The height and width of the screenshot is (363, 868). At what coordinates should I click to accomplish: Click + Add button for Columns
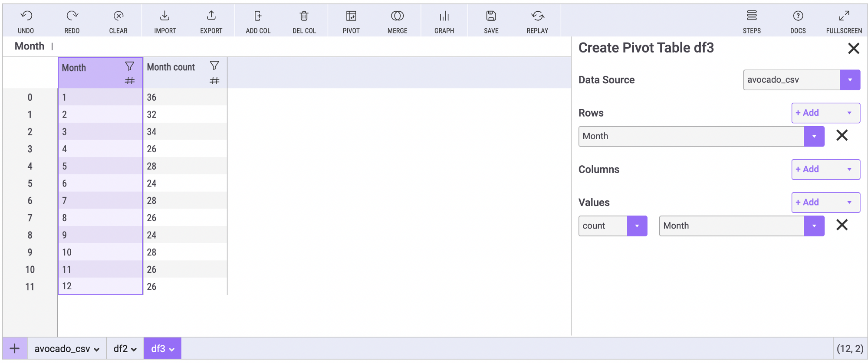(825, 170)
